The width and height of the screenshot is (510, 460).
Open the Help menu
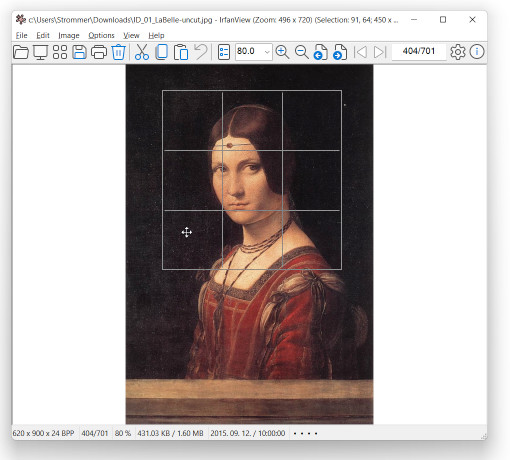coord(156,35)
